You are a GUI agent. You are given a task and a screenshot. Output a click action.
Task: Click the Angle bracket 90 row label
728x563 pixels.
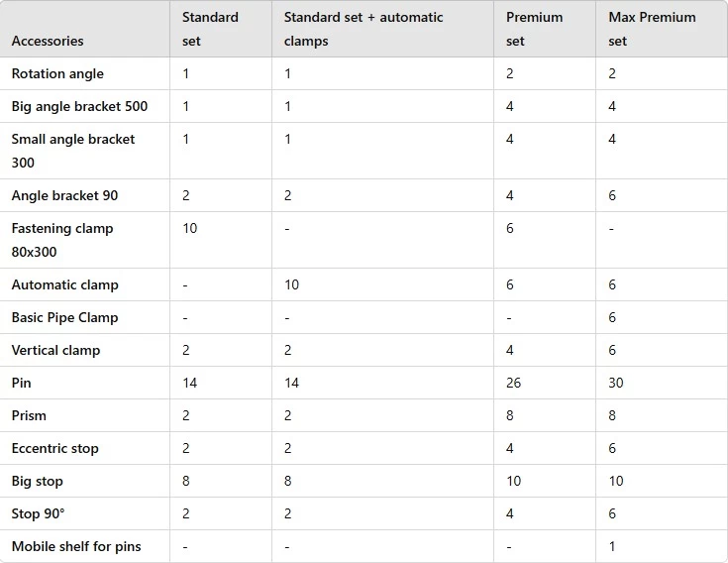(64, 195)
